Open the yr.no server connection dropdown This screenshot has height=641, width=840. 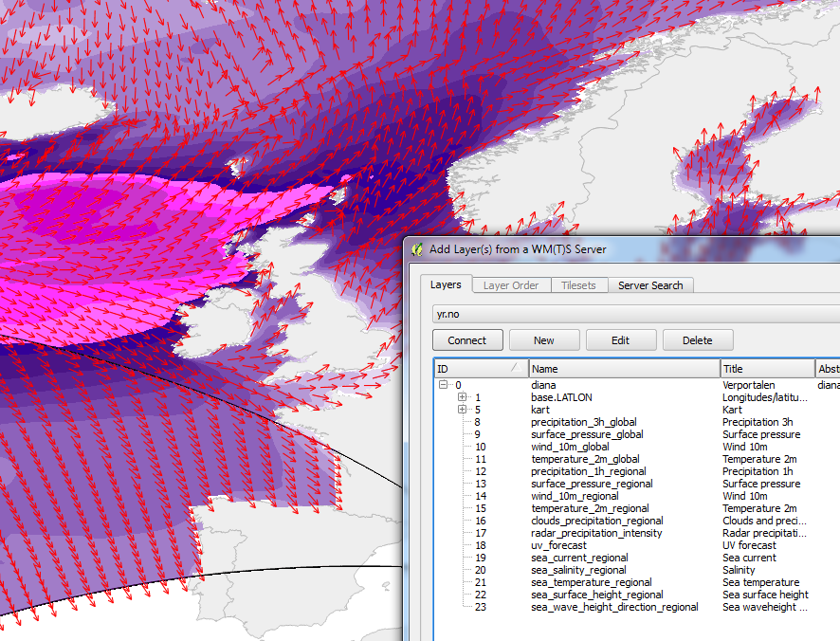(x=636, y=314)
